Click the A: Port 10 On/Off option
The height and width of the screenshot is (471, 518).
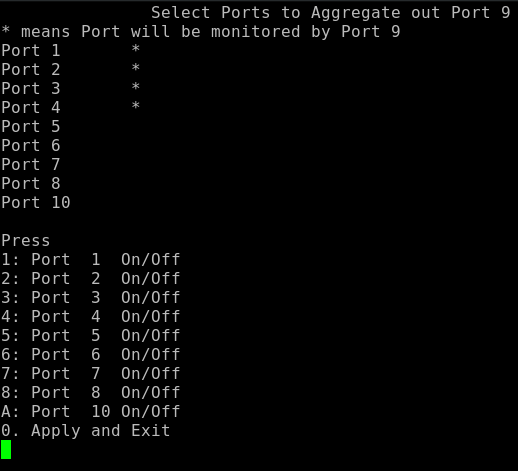tap(91, 411)
